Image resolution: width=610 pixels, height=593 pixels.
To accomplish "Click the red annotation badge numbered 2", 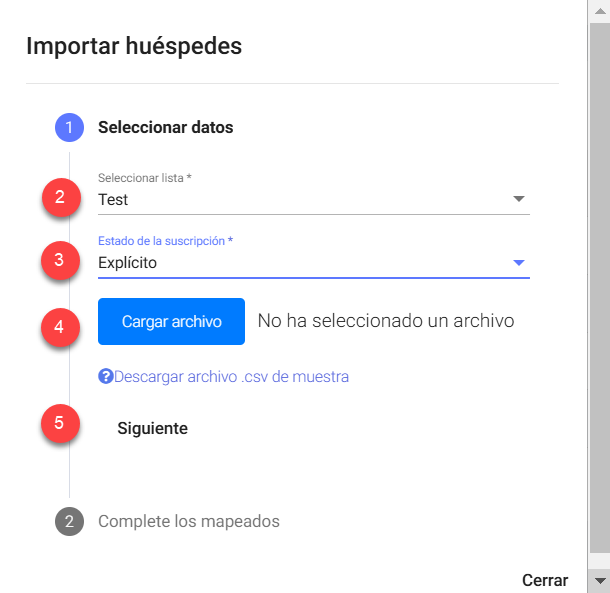I will 61,197.
